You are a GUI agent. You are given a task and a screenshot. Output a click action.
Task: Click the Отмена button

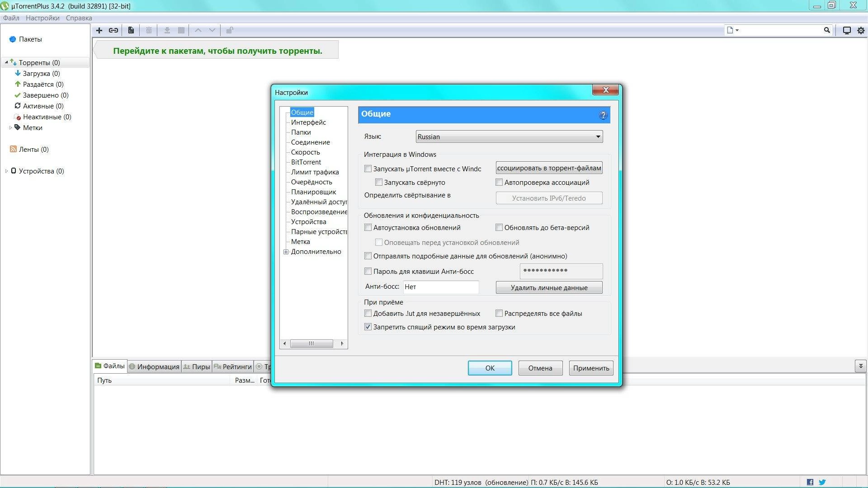(x=540, y=368)
